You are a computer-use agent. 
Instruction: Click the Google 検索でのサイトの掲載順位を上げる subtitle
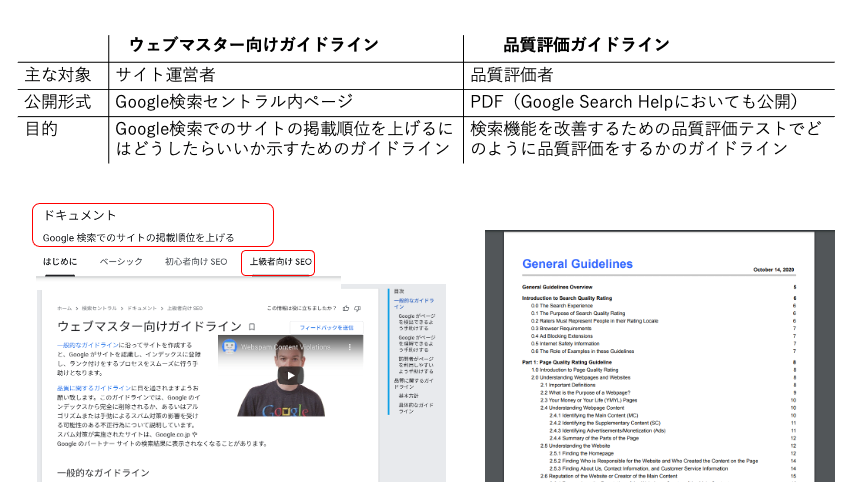[139, 238]
